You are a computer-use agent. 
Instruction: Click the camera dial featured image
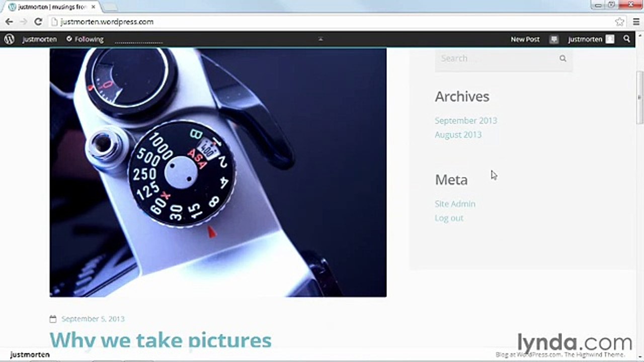(x=218, y=172)
